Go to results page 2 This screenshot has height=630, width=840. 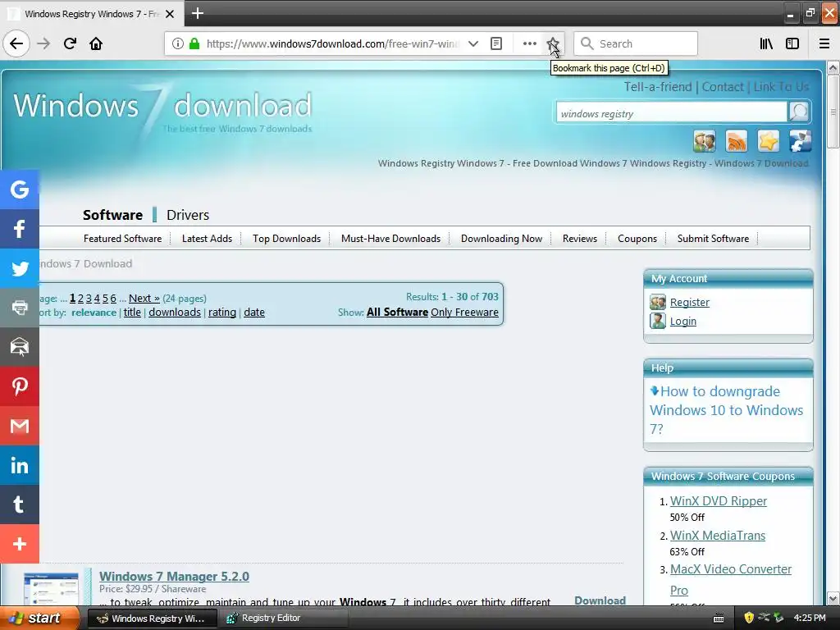pos(80,299)
